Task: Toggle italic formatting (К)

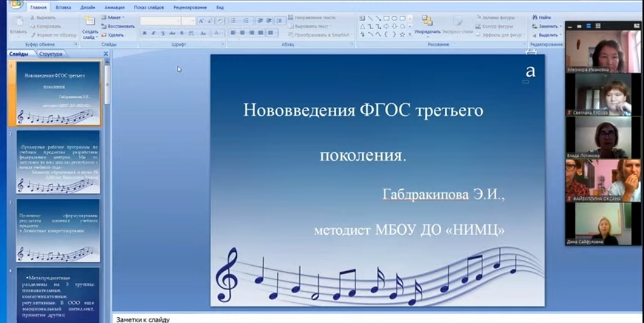Action: [153, 33]
